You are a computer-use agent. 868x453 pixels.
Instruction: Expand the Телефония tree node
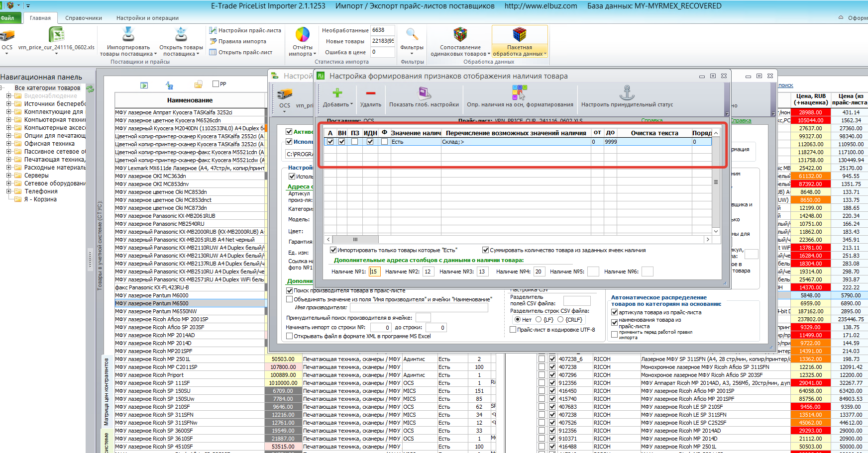pos(8,191)
